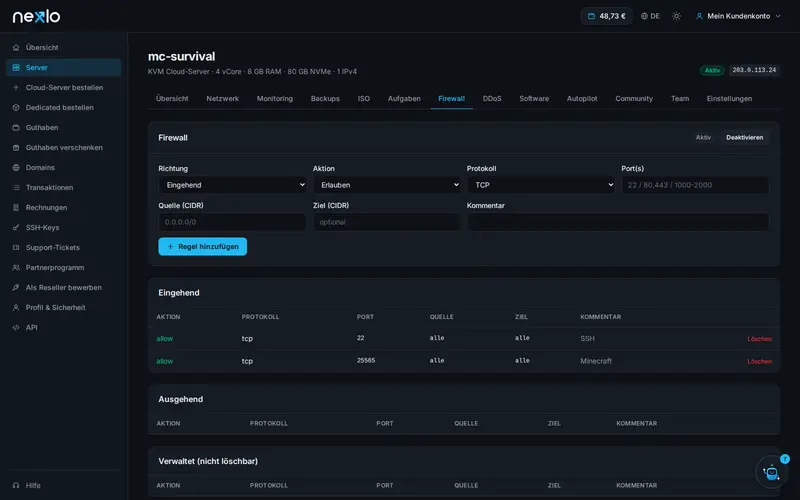This screenshot has width=800, height=500.
Task: Click the 203.0.113.24 IP address badge
Action: pyautogui.click(x=754, y=70)
